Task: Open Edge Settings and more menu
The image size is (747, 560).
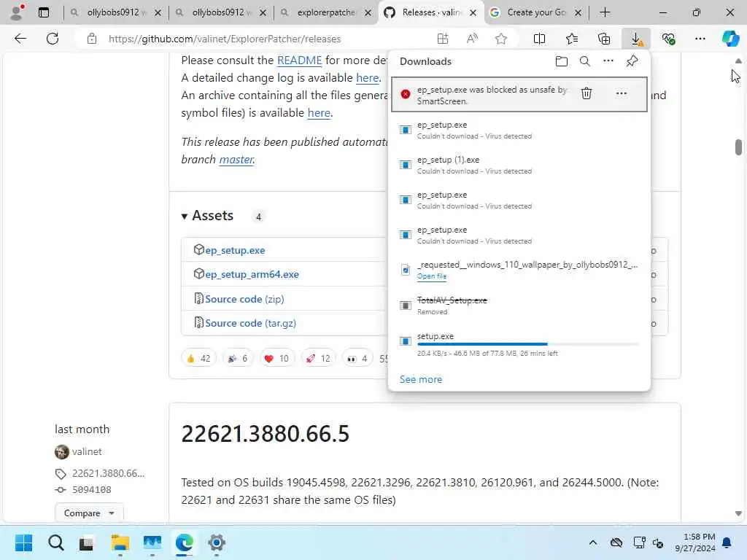Action: tap(700, 39)
